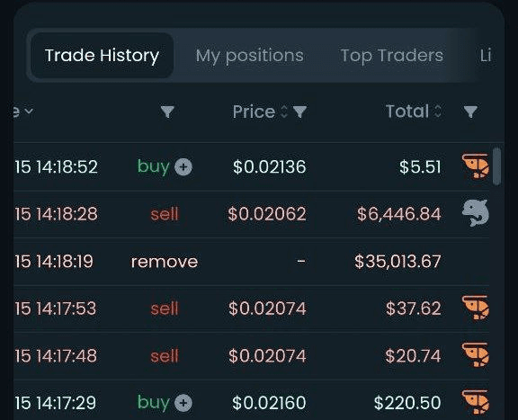The width and height of the screenshot is (518, 420).
Task: Select the $35,013.67 total value
Action: coord(397,262)
